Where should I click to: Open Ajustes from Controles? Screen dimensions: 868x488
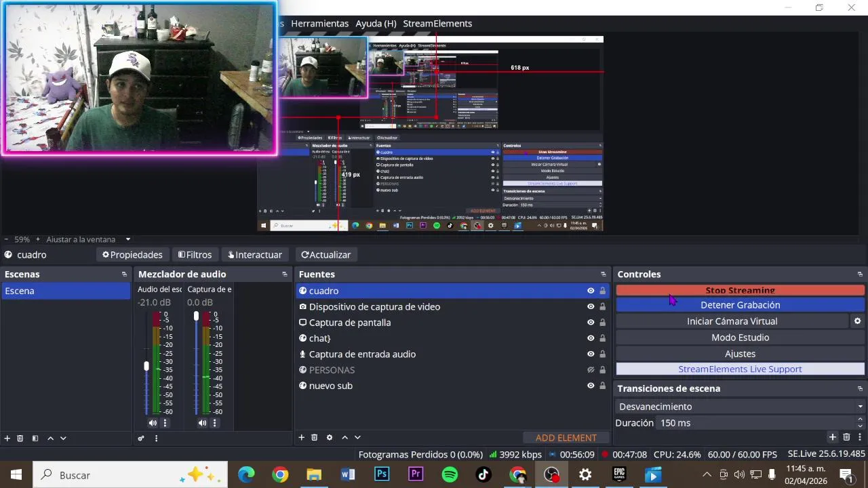pos(741,354)
